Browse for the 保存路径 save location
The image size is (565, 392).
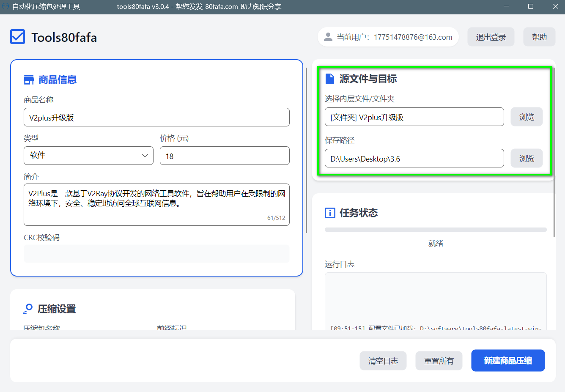[526, 159]
